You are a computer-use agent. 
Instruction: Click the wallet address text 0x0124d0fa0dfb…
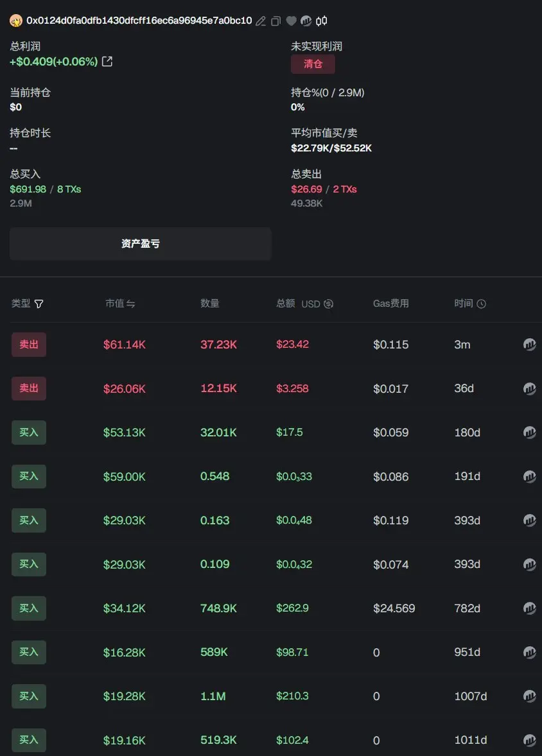pos(139,21)
